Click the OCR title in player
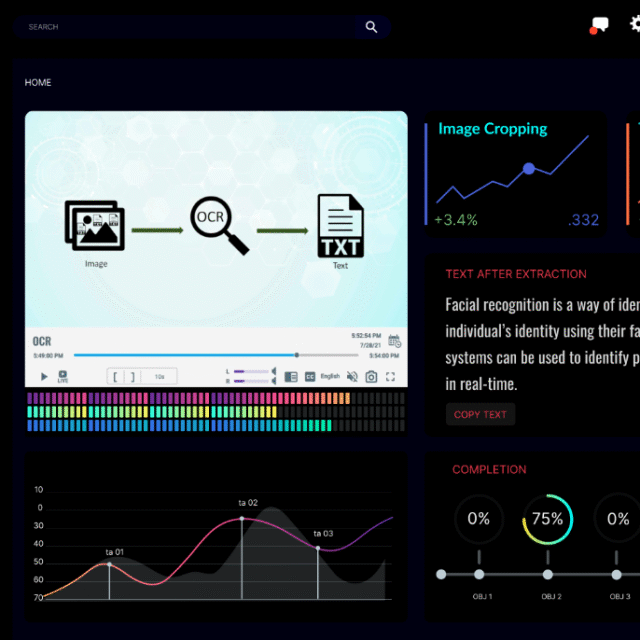640x640 pixels. pyautogui.click(x=42, y=341)
